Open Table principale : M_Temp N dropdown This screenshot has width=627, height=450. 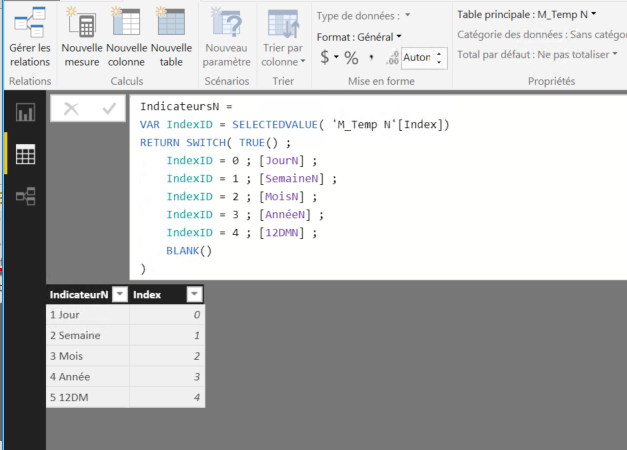coord(527,14)
